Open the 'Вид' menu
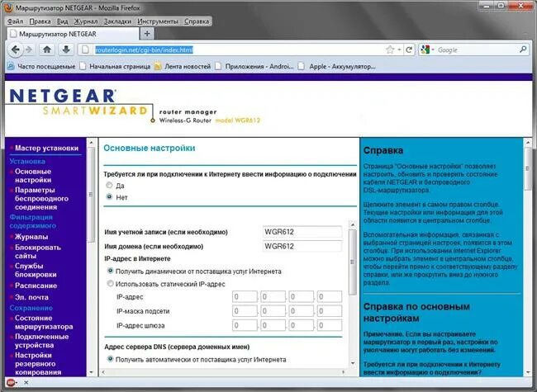 (x=62, y=21)
